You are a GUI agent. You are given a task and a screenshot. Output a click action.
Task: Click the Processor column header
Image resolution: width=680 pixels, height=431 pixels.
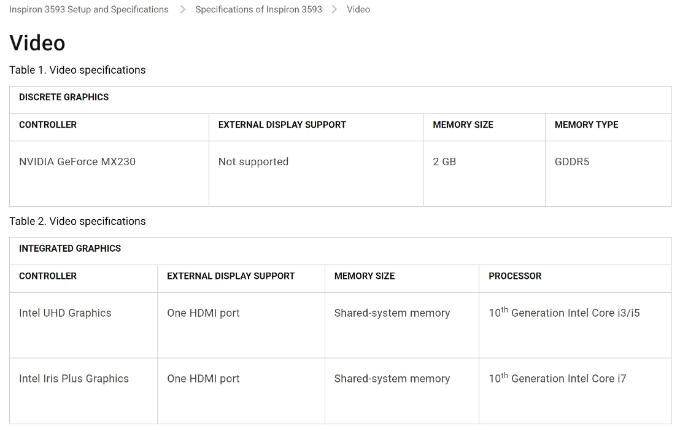point(515,276)
